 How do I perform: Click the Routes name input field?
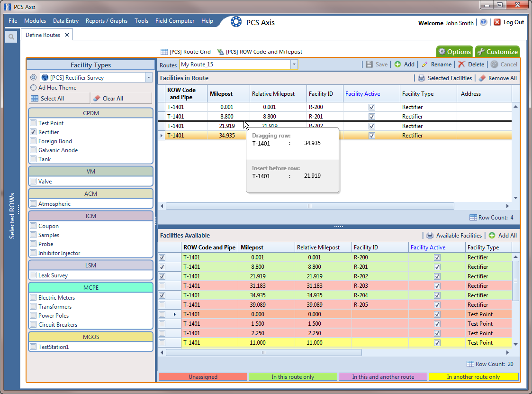235,64
